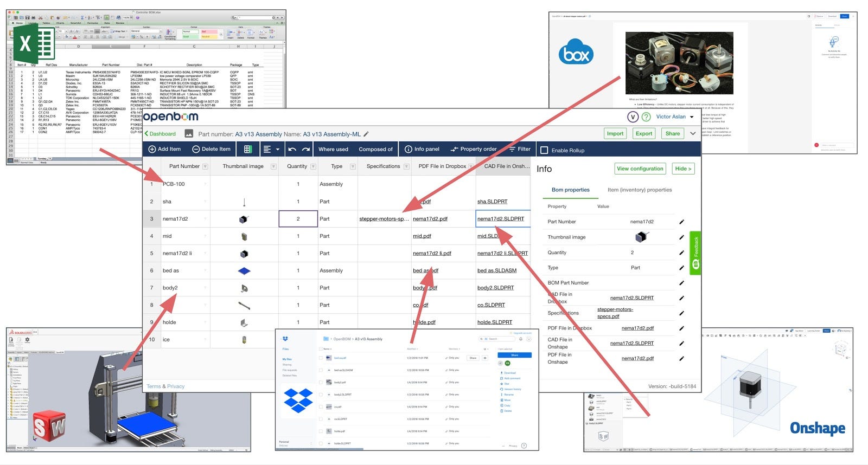Tick the checkbox for body2.pdf in Dropbox
The width and height of the screenshot is (868, 465).
pyautogui.click(x=321, y=382)
